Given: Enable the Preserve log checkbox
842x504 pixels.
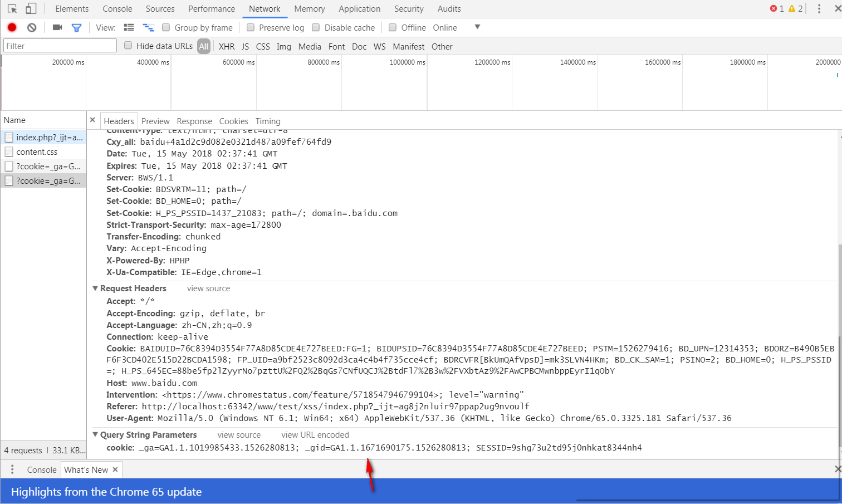Looking at the screenshot, I should tap(251, 27).
